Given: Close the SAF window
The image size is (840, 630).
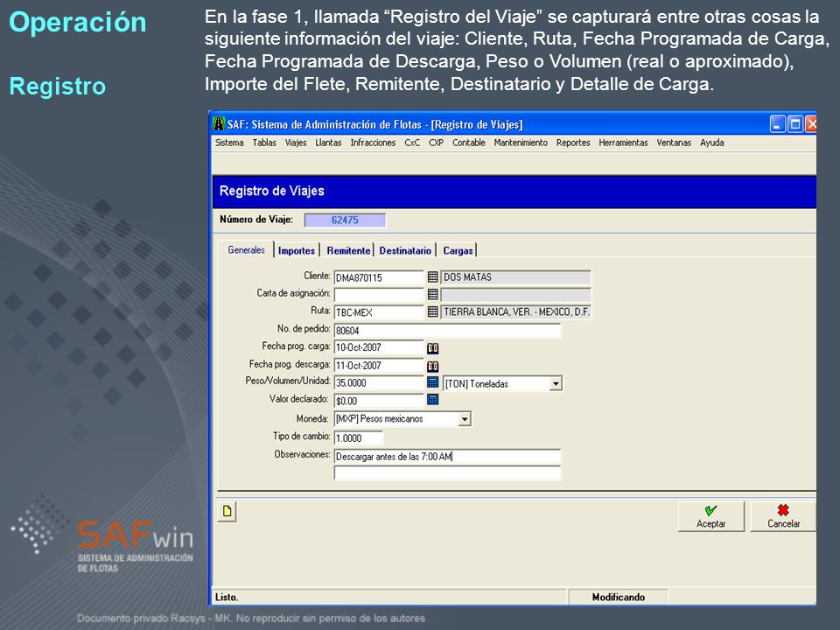Looking at the screenshot, I should (x=811, y=124).
